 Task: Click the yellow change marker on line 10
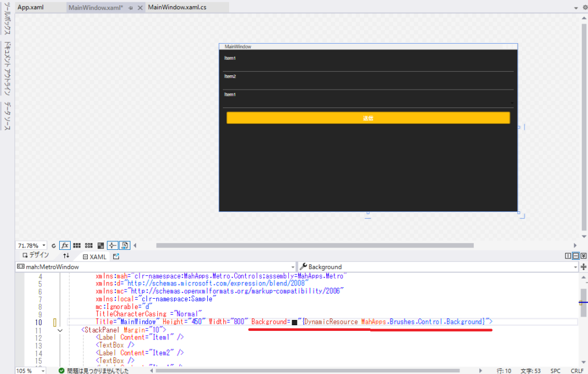tap(55, 322)
